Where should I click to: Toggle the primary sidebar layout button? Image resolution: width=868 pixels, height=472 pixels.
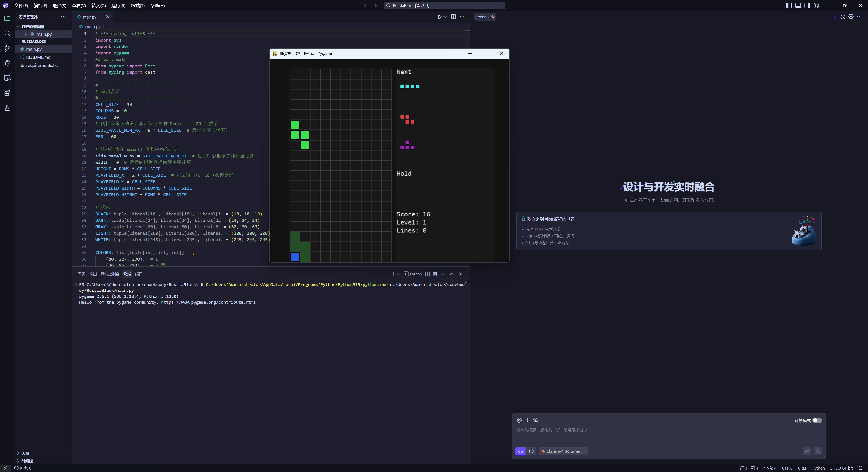coord(789,5)
